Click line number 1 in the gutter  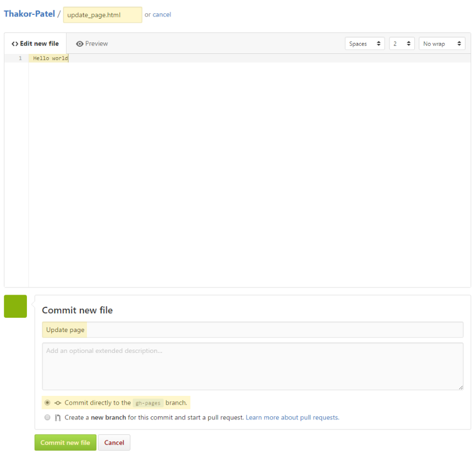(20, 58)
